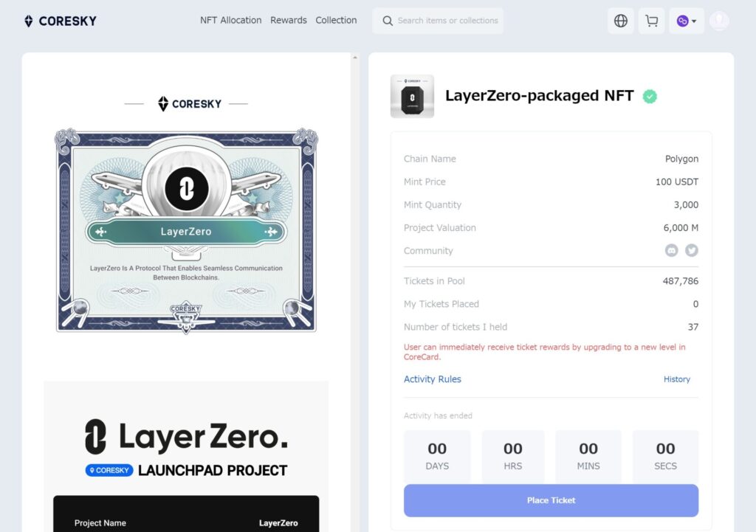Click the LayerZero certificate artwork
Screen dimensions: 756x532
[186, 231]
